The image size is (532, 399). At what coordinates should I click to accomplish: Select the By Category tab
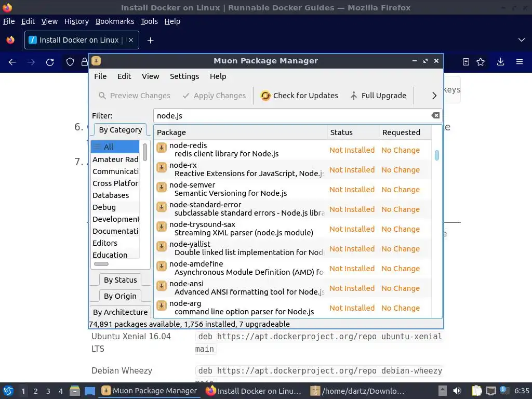[x=120, y=130]
